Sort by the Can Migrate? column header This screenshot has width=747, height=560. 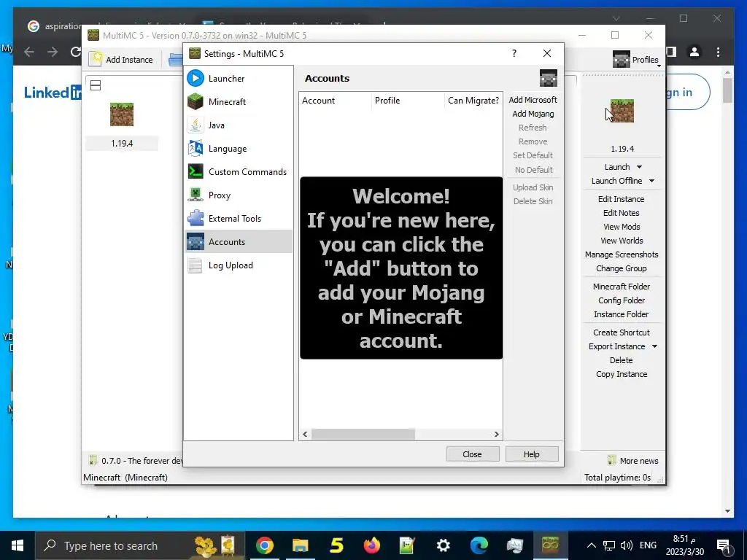click(x=473, y=101)
